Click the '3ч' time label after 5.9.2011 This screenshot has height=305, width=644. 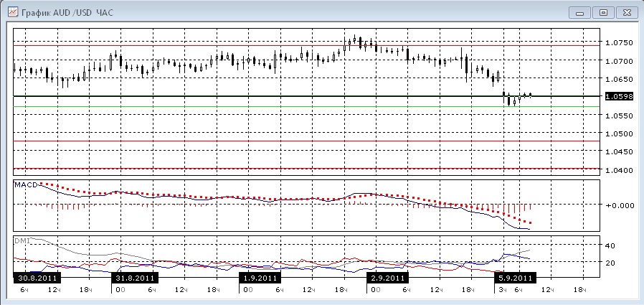(x=503, y=290)
